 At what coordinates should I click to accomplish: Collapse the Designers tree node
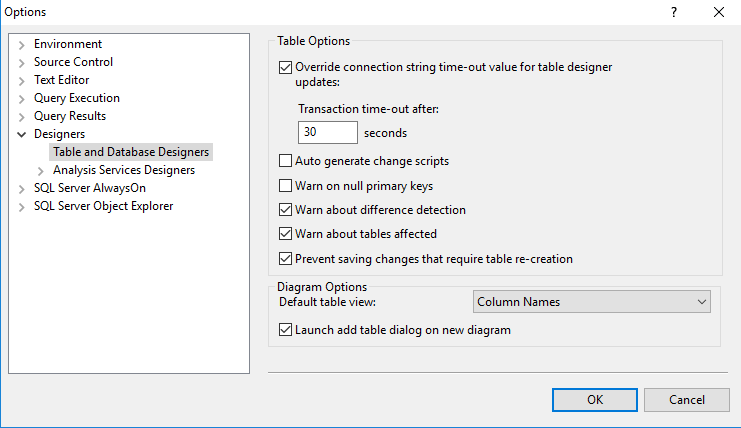point(21,135)
